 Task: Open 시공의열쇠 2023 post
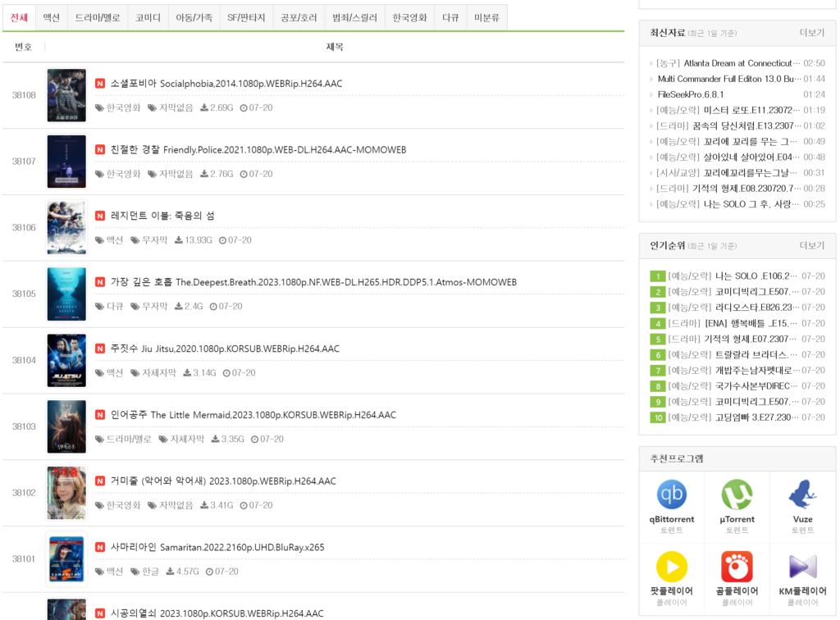coord(217,613)
